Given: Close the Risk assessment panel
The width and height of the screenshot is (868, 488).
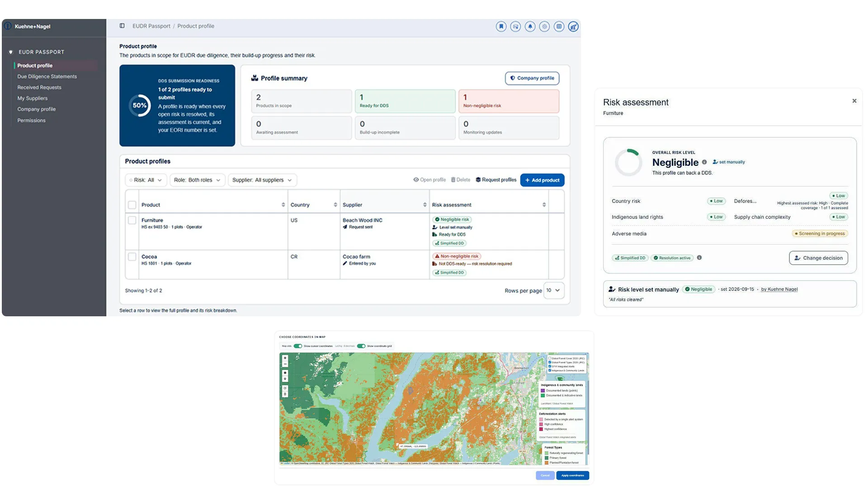Looking at the screenshot, I should (x=854, y=101).
